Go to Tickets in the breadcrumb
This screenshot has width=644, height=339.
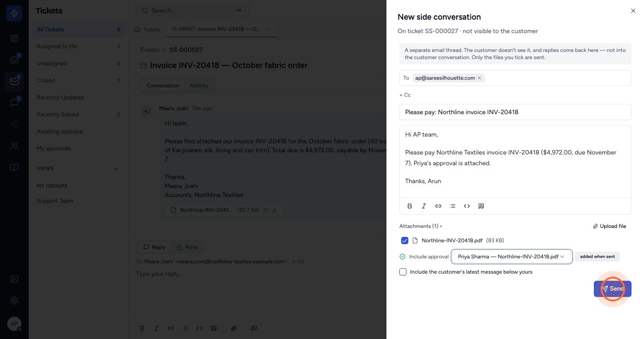(149, 50)
